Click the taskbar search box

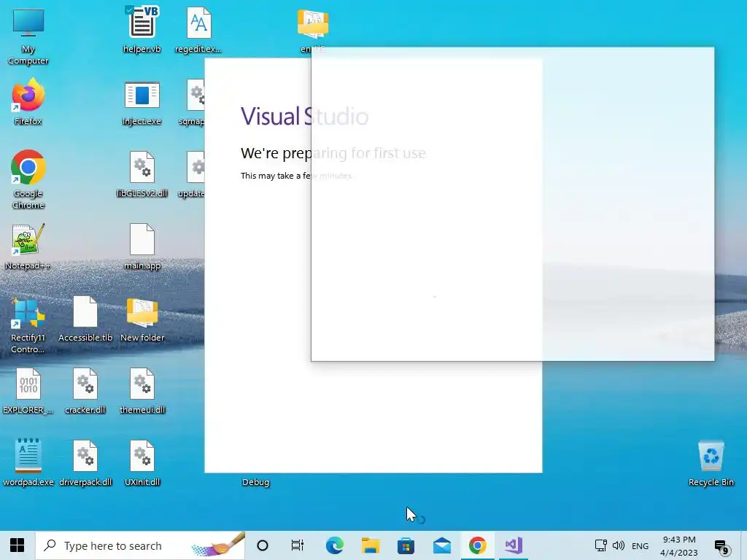[x=140, y=545]
